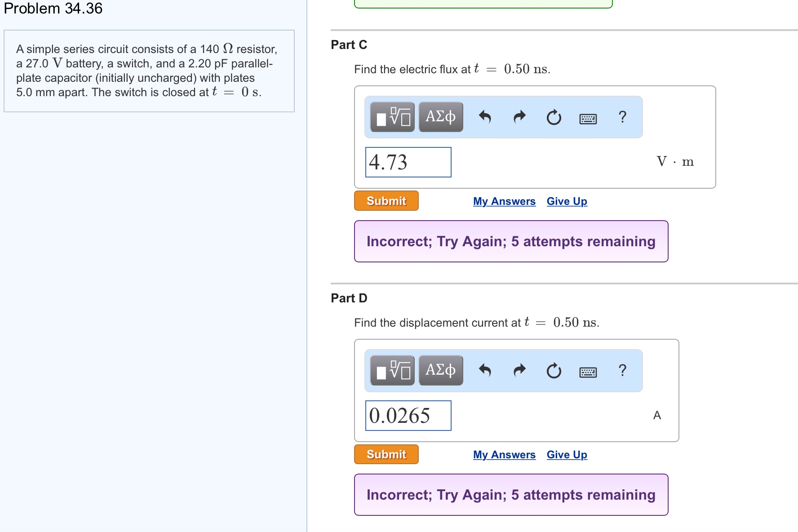
Task: Open the keyboard shortcuts icon in Part D
Action: (588, 372)
